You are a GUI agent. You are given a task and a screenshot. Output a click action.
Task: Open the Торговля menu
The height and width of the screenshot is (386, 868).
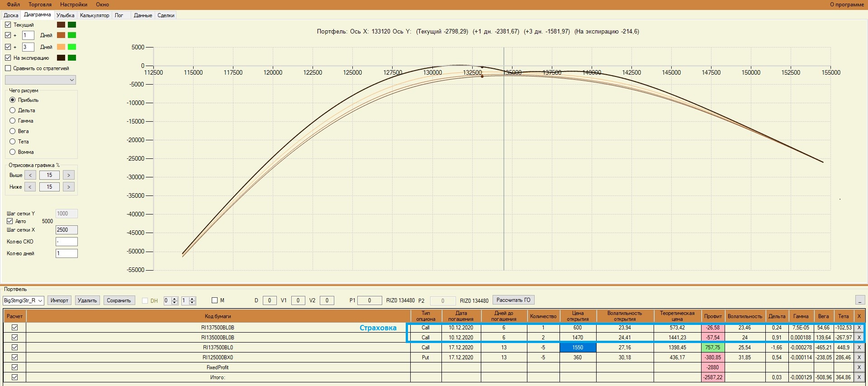(x=40, y=5)
